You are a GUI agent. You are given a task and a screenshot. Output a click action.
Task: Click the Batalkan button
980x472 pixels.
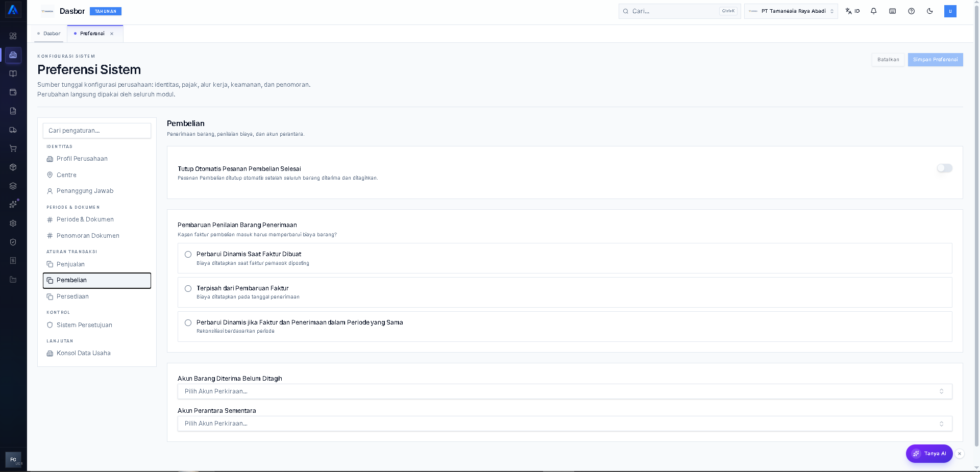point(888,60)
